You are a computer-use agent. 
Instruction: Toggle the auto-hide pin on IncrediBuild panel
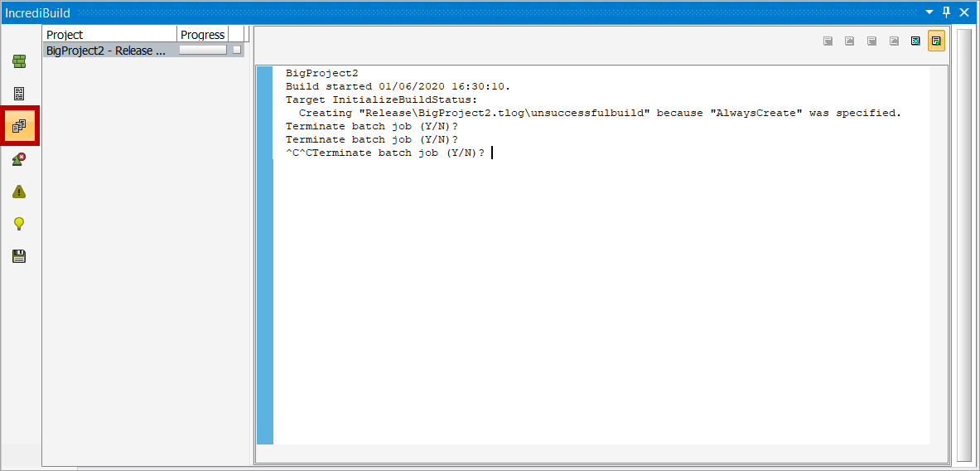(x=947, y=12)
